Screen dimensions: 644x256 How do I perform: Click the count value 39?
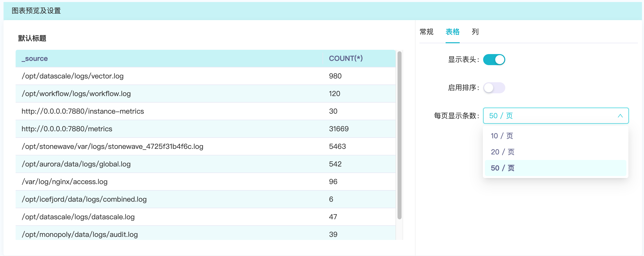(x=333, y=234)
